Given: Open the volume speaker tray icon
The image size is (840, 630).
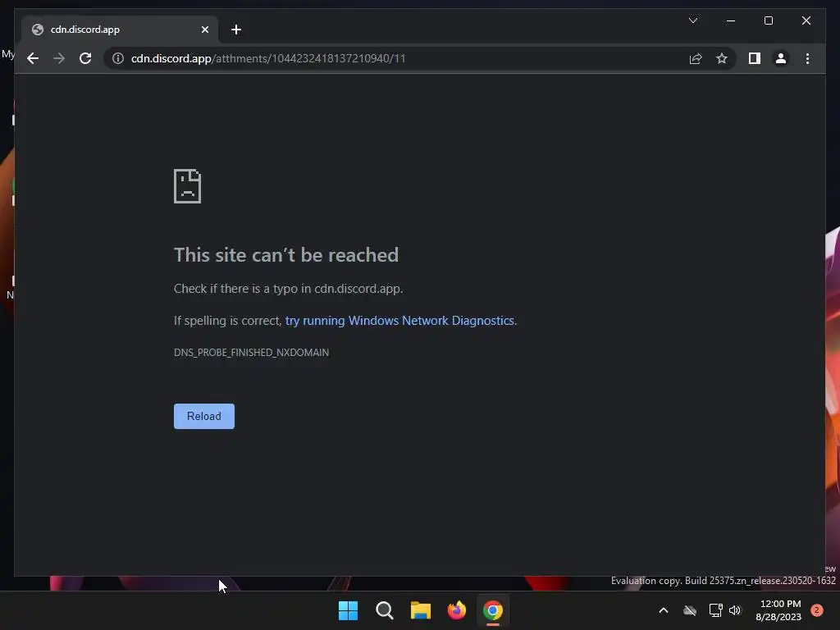Looking at the screenshot, I should click(735, 610).
